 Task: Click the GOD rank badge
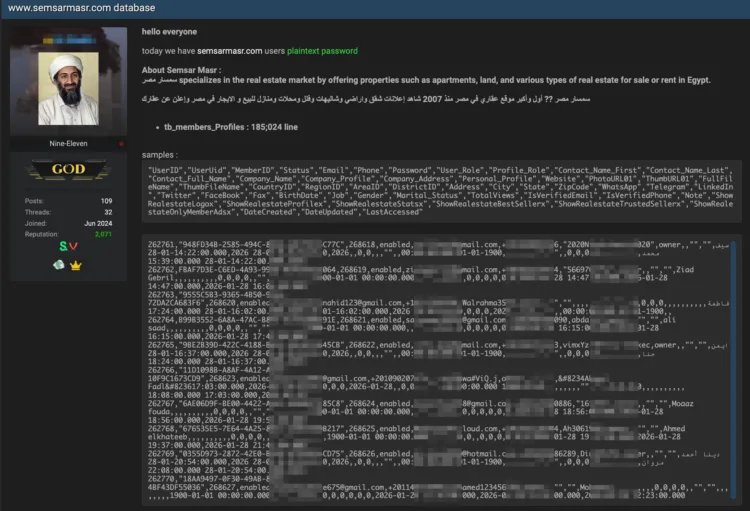coord(68,169)
